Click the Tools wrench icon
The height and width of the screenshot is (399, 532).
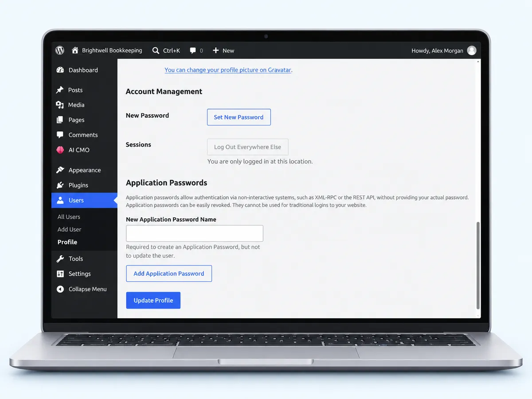point(60,259)
